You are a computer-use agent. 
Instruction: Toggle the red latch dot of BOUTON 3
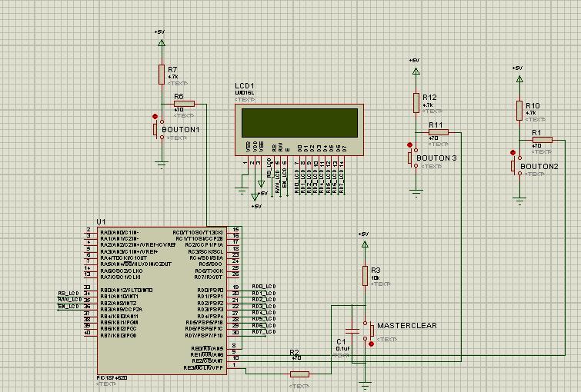(409, 145)
